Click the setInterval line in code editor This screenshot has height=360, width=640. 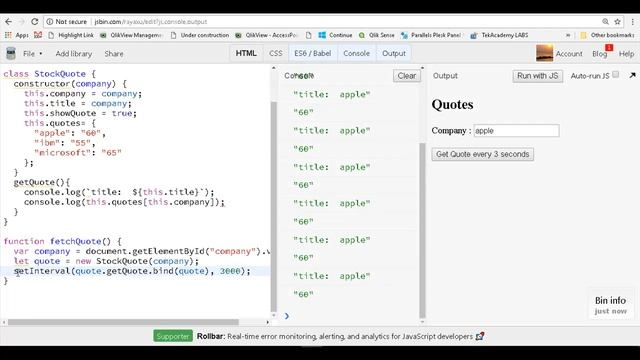coord(132,271)
